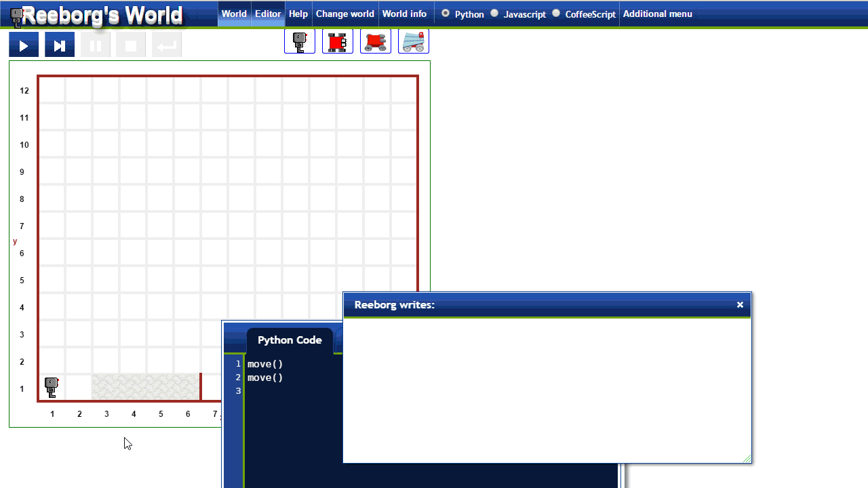The height and width of the screenshot is (488, 868).
Task: Select the red wheeled robot image
Action: click(x=376, y=41)
